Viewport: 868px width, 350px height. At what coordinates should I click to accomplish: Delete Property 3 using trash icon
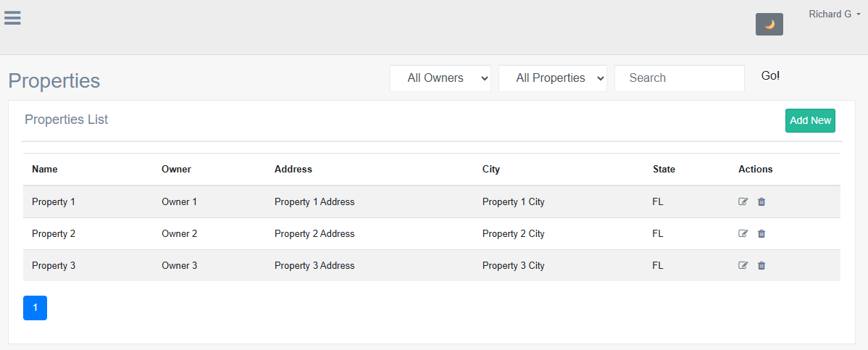(x=761, y=266)
